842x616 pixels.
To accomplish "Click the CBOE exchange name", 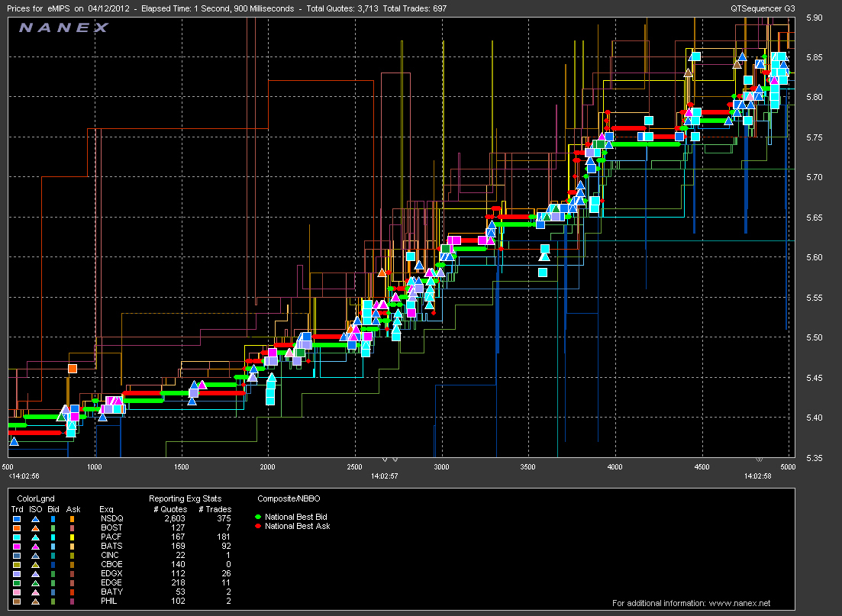I will (111, 564).
